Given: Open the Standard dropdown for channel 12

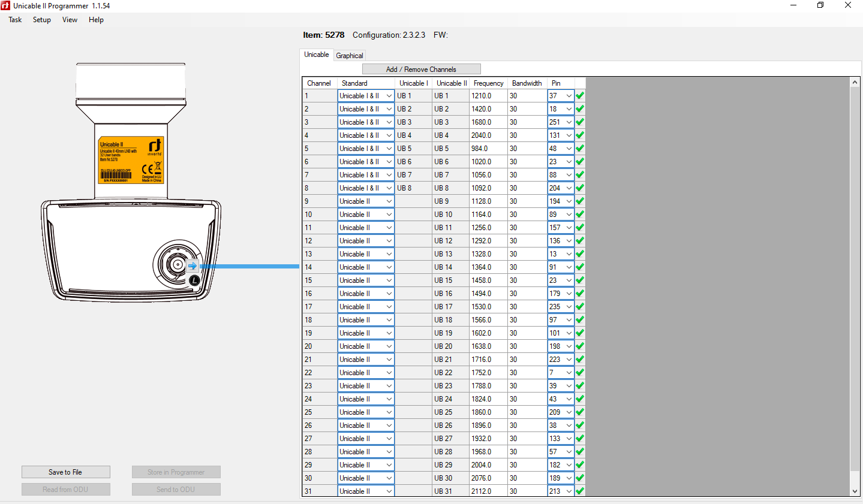Looking at the screenshot, I should (389, 241).
